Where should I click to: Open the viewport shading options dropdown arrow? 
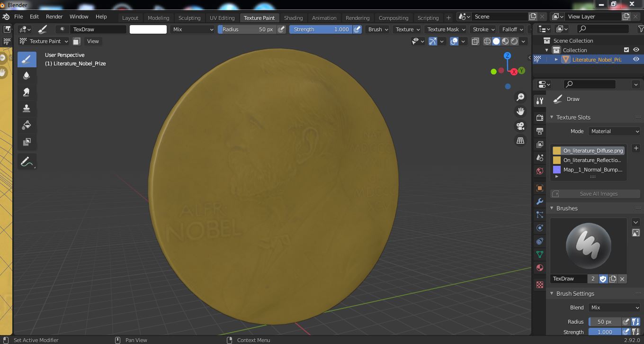point(523,41)
